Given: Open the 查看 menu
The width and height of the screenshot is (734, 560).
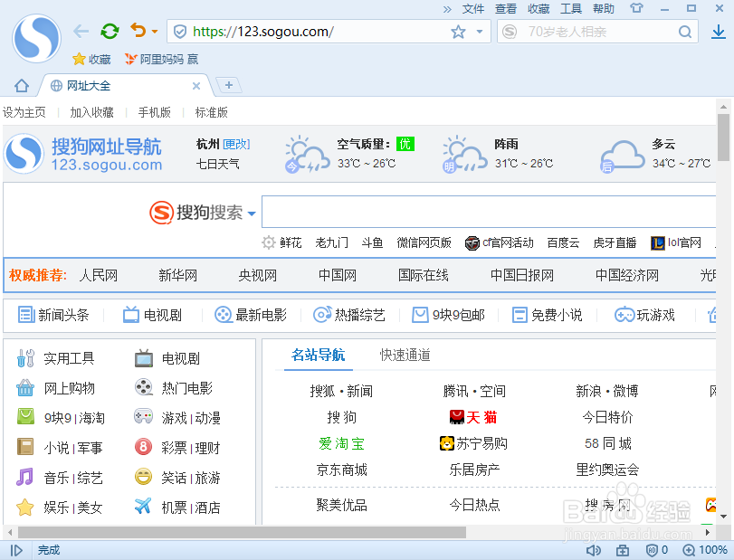Looking at the screenshot, I should click(x=506, y=8).
